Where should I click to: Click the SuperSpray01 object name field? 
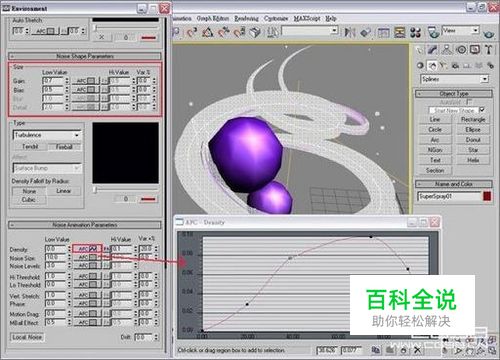pos(449,196)
